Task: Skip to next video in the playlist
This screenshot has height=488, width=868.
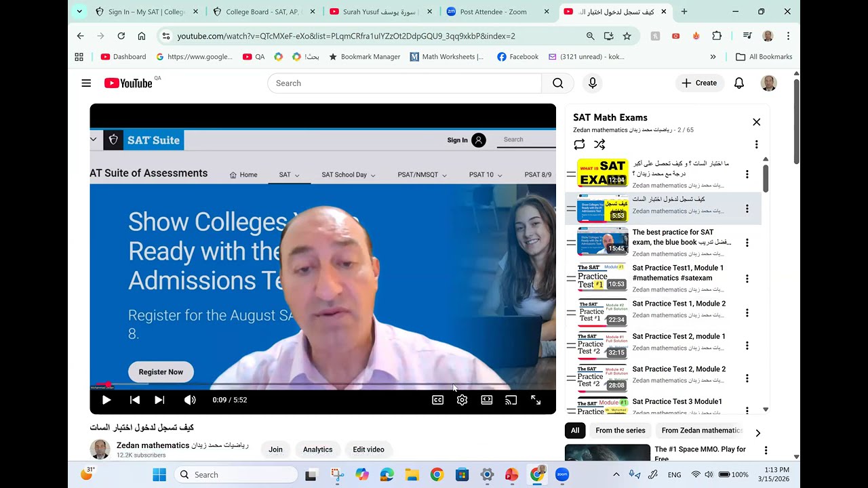Action: (x=159, y=400)
